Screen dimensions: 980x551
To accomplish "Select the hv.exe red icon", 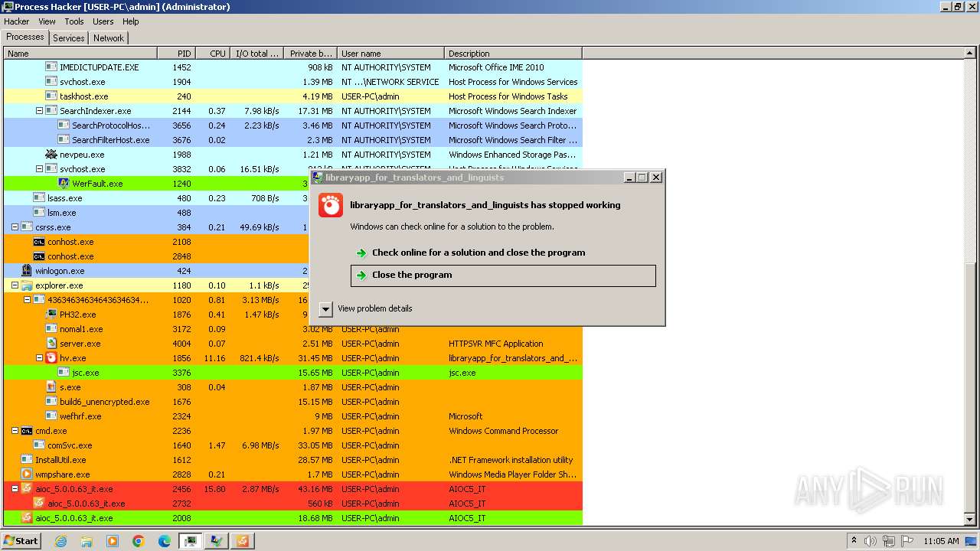I will pyautogui.click(x=51, y=358).
